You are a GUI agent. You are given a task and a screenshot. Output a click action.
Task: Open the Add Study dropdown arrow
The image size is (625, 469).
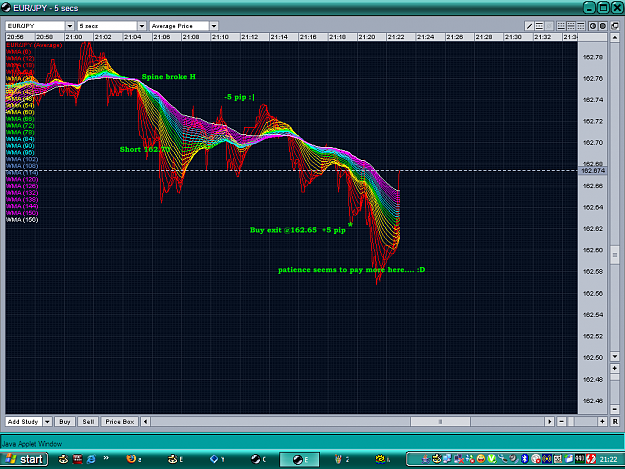point(47,422)
